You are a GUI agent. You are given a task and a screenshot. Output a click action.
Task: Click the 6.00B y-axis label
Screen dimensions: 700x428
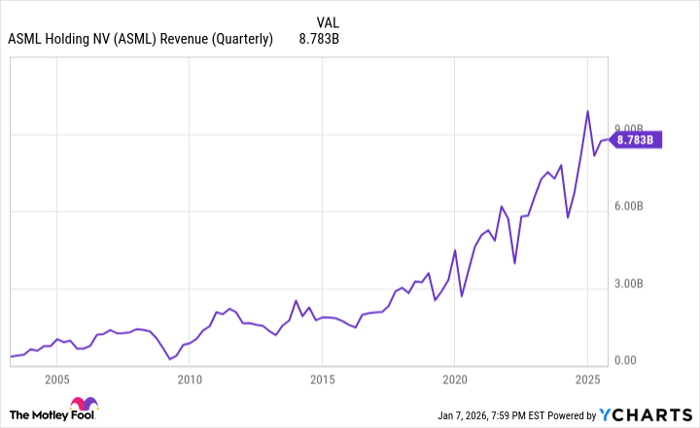click(629, 206)
